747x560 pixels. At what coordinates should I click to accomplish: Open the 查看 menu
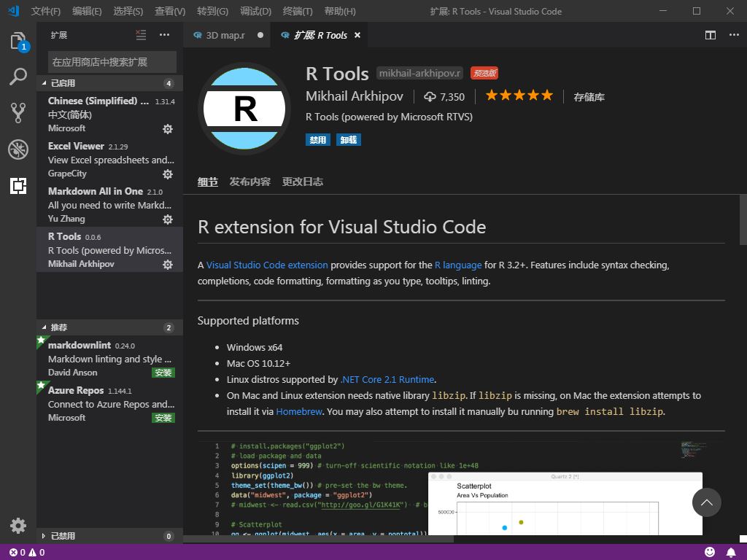pyautogui.click(x=169, y=11)
